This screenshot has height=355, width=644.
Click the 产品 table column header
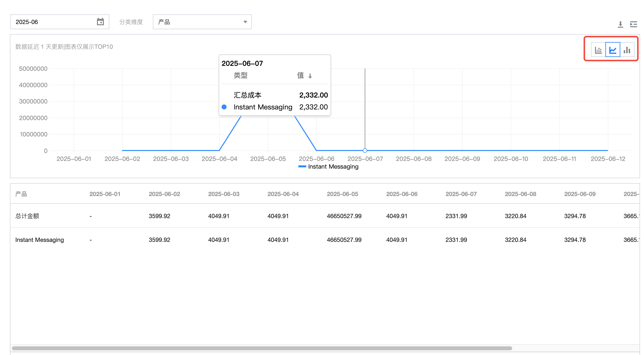(21, 194)
